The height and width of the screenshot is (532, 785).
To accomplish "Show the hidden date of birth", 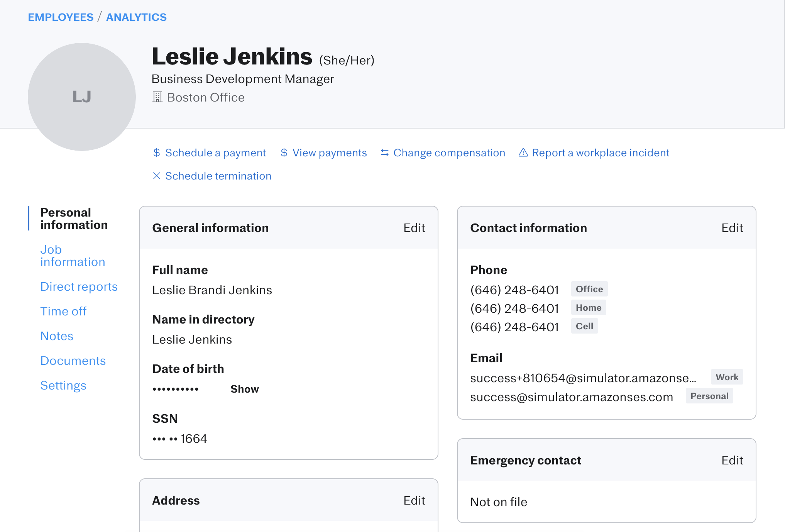I will pos(244,389).
